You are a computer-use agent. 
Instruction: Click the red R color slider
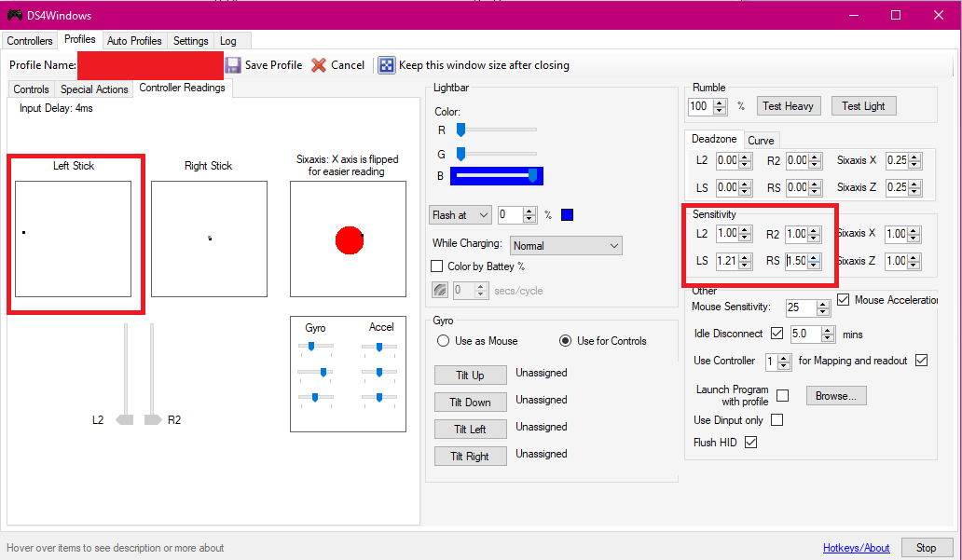[496, 130]
